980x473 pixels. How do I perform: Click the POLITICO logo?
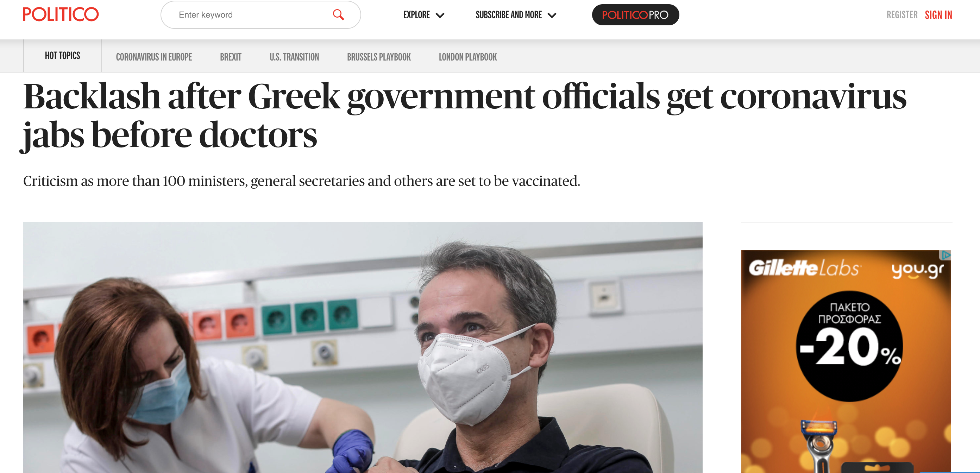click(61, 14)
